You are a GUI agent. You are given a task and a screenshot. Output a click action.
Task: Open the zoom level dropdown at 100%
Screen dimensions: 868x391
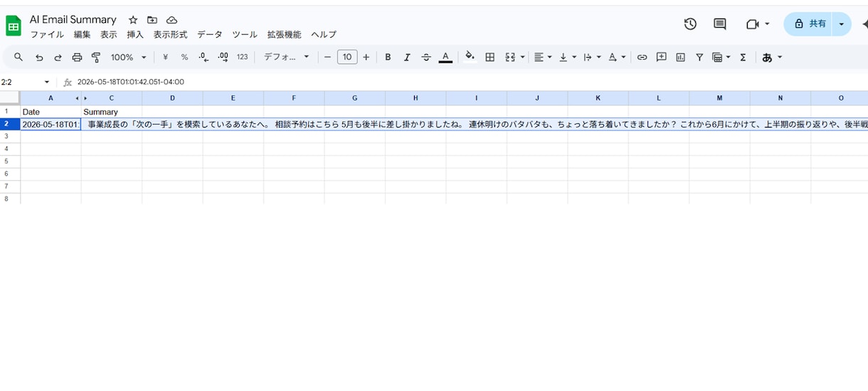tap(129, 57)
